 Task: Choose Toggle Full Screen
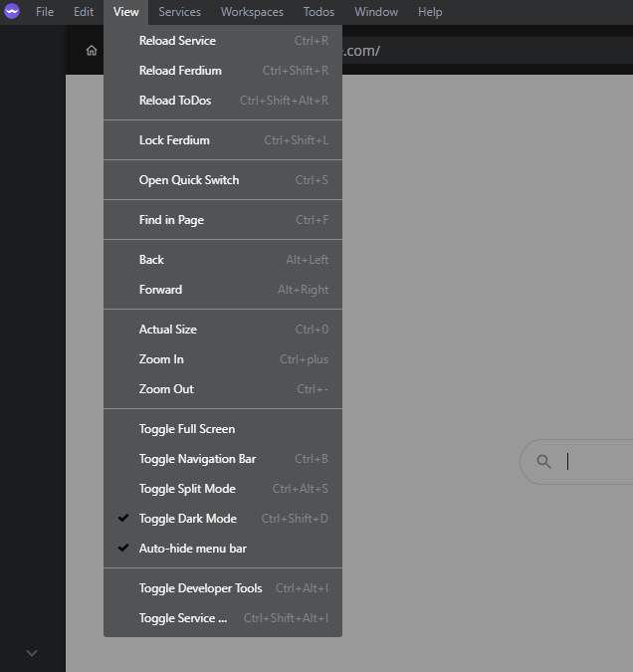(x=223, y=429)
